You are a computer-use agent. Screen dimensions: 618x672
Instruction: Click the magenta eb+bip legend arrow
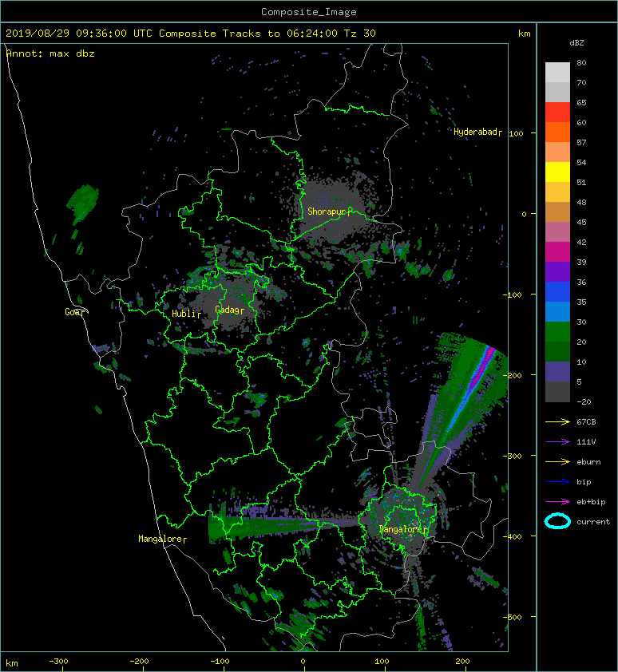coord(557,501)
